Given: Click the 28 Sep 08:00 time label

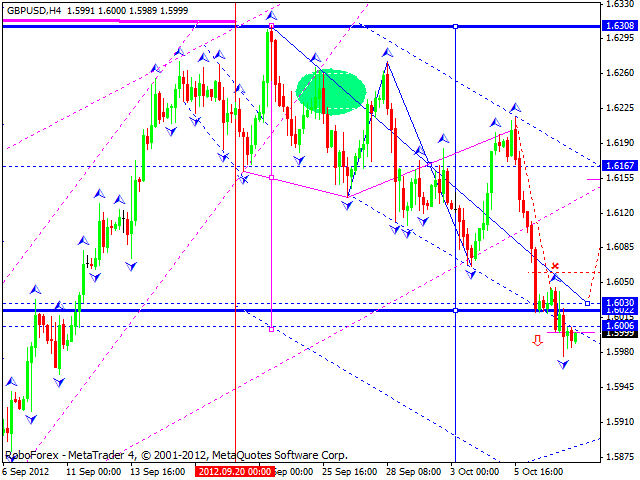Looking at the screenshot, I should 411,470.
